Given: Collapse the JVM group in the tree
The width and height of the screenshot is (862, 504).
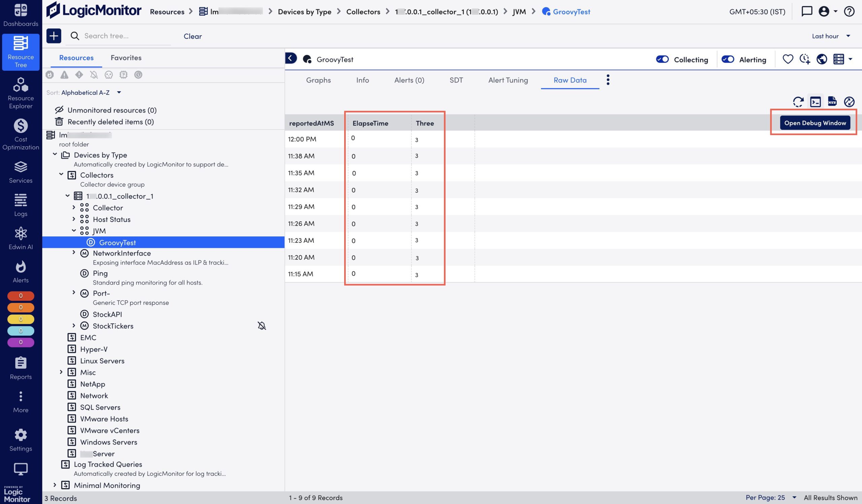Looking at the screenshot, I should (x=74, y=231).
